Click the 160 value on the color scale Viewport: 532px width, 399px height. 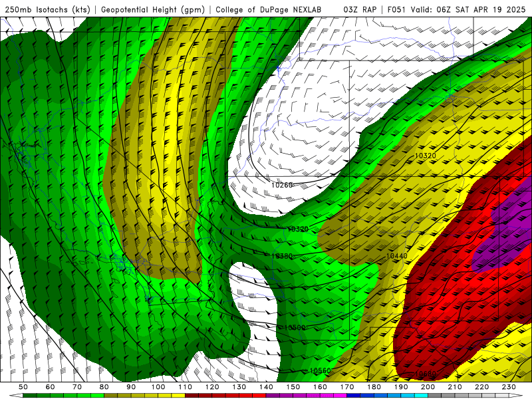320,387
